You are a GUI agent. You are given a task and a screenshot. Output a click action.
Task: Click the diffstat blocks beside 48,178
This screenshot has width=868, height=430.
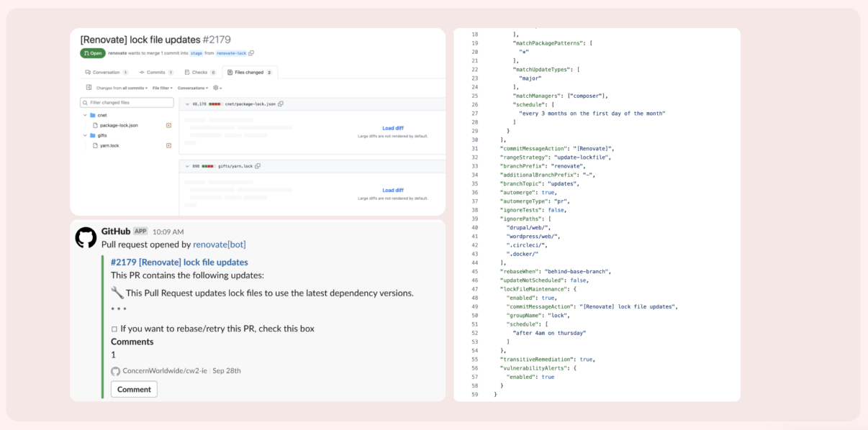[215, 104]
